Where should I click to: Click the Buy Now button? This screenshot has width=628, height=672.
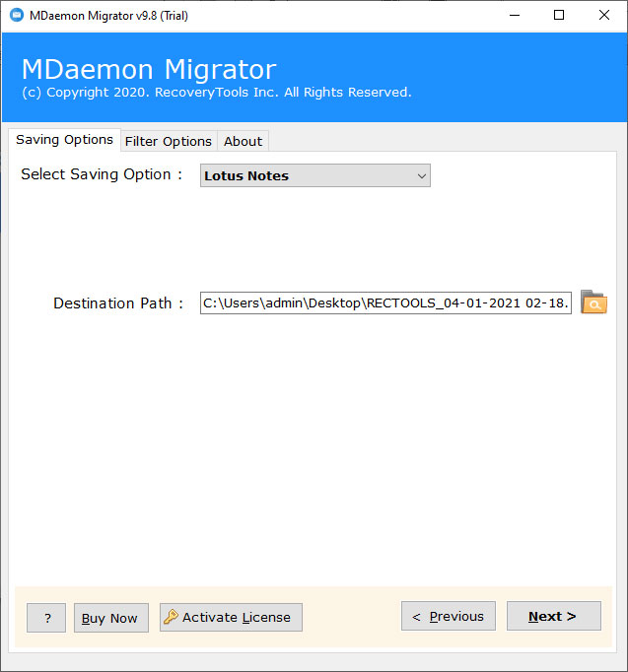tap(111, 618)
